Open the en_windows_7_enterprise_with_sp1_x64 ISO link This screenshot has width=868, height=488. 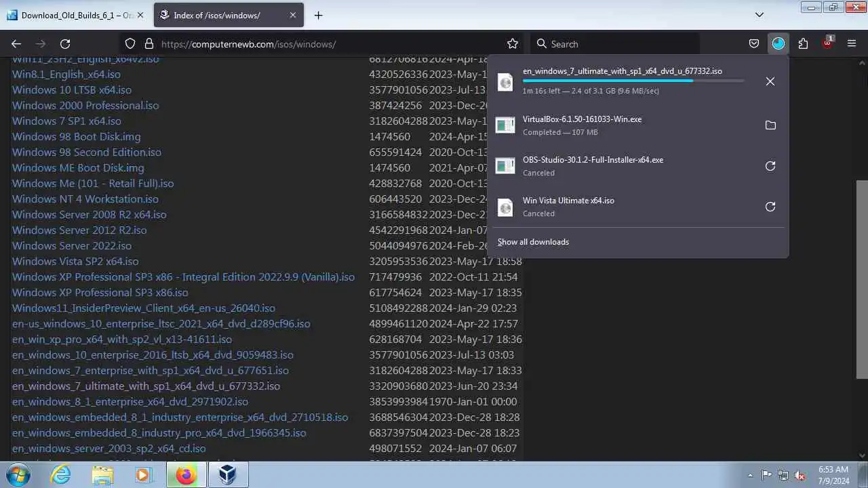[151, 371]
